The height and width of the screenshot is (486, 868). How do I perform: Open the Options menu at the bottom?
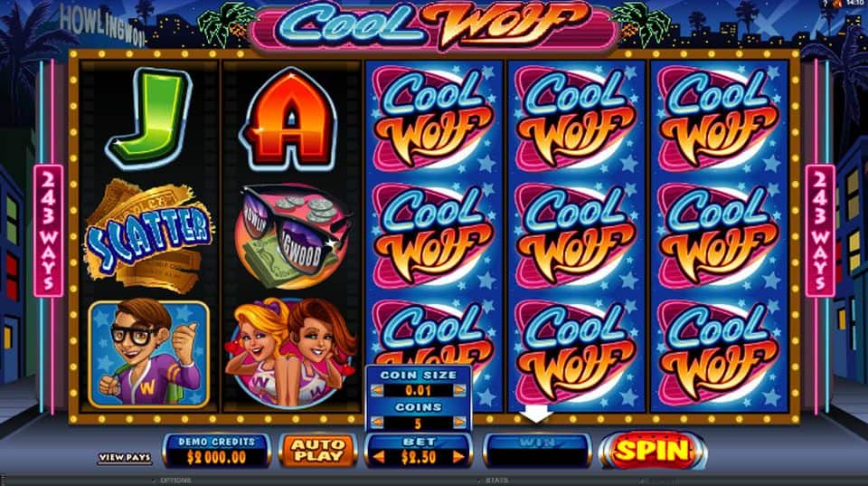[x=175, y=481]
